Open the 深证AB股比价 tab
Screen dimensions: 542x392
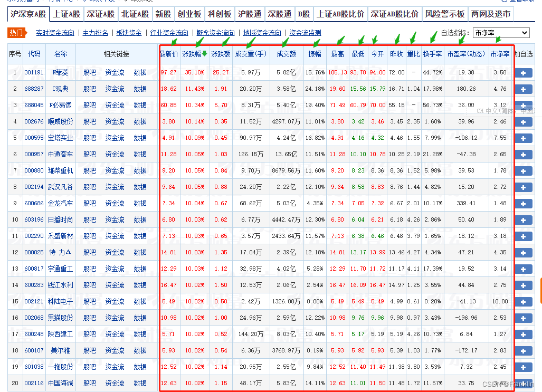click(394, 14)
